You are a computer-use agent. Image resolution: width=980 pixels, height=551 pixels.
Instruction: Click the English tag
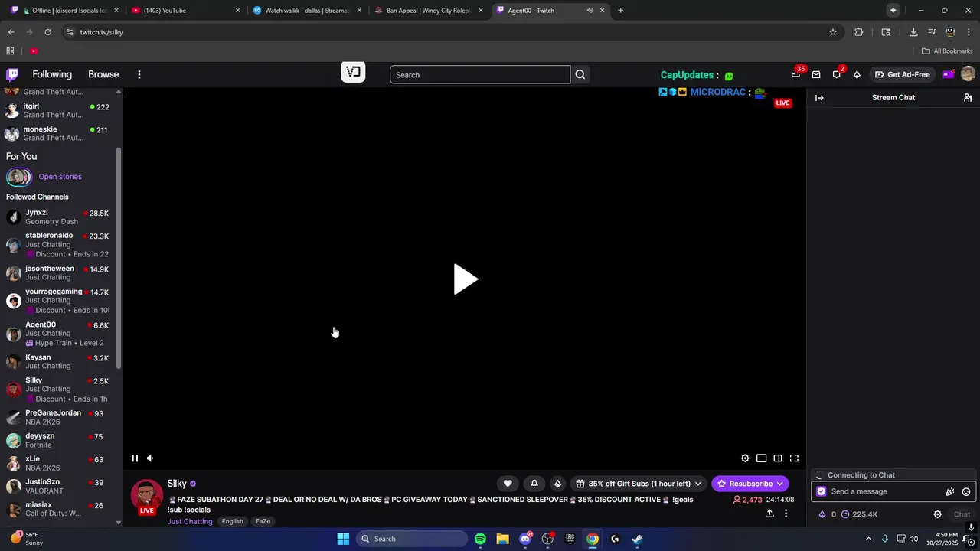pos(232,521)
